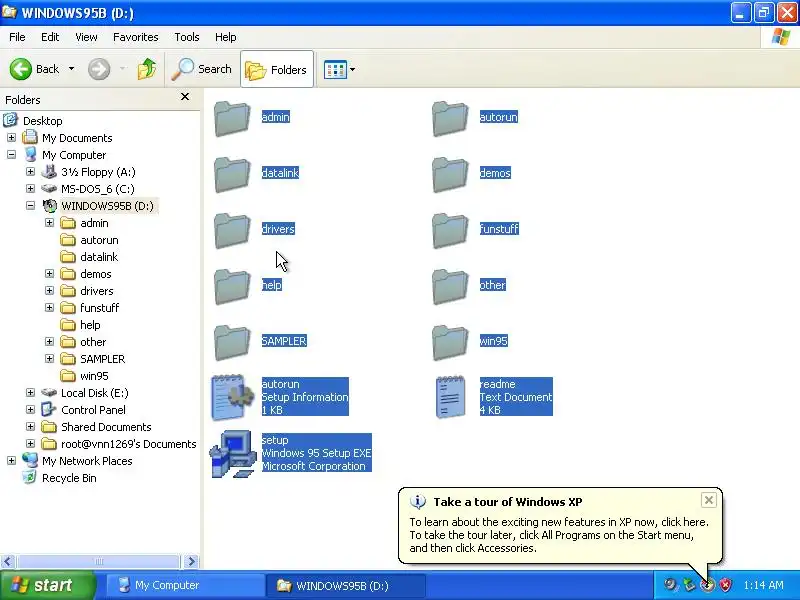The width and height of the screenshot is (800, 600).
Task: Toggle the Folders toolbar button
Action: (277, 69)
